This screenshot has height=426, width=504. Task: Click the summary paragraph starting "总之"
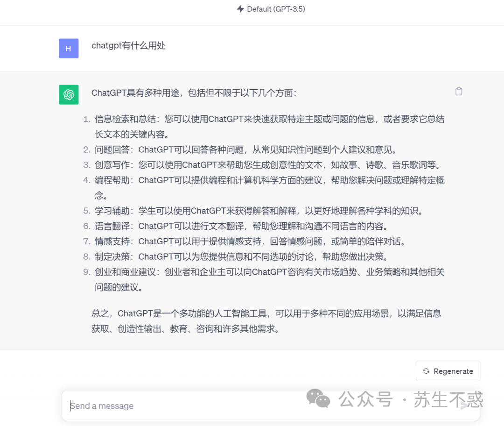266,321
